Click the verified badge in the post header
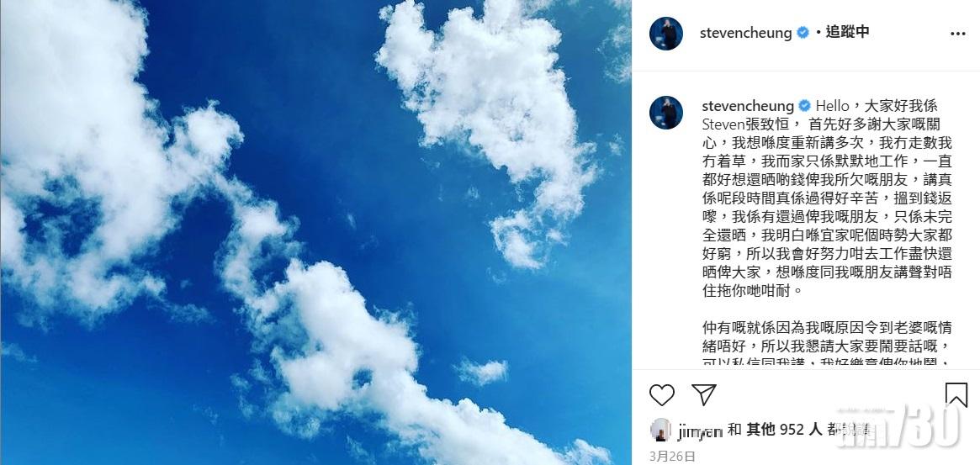 (803, 33)
